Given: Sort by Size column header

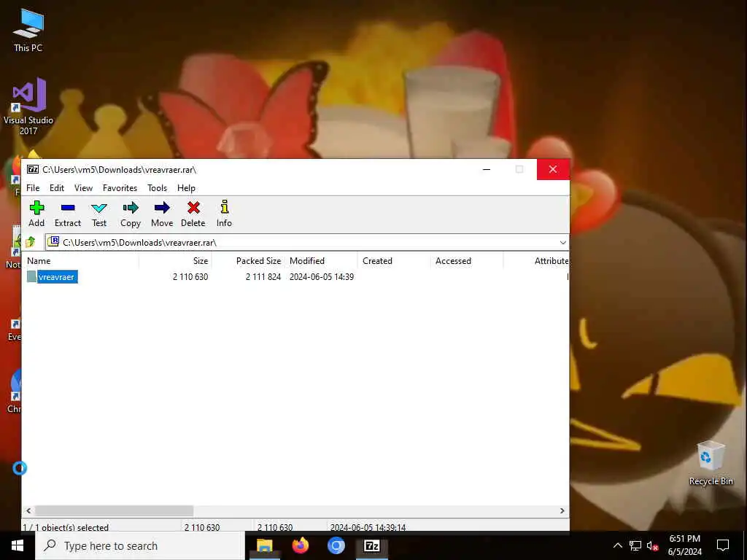Looking at the screenshot, I should coord(175,261).
